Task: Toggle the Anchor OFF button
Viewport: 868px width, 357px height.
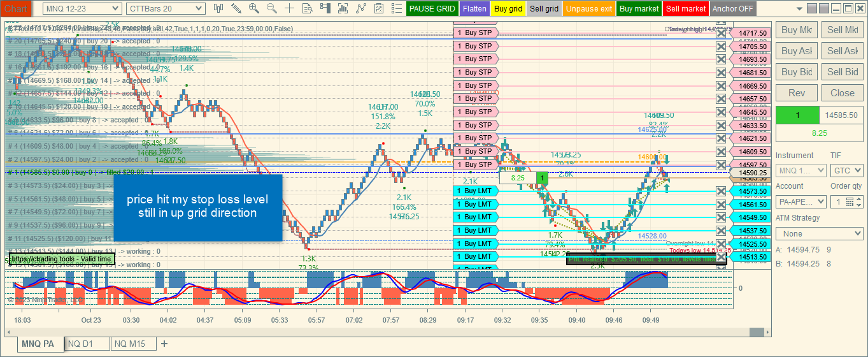Action: [733, 9]
